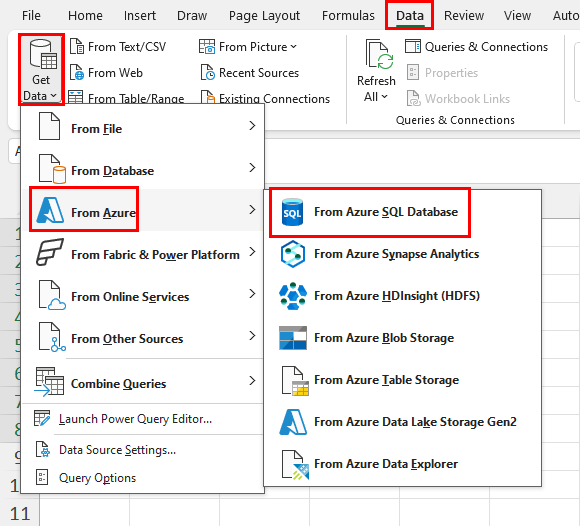Expand the From File submenu arrow
This screenshot has height=526, width=580.
(x=252, y=126)
